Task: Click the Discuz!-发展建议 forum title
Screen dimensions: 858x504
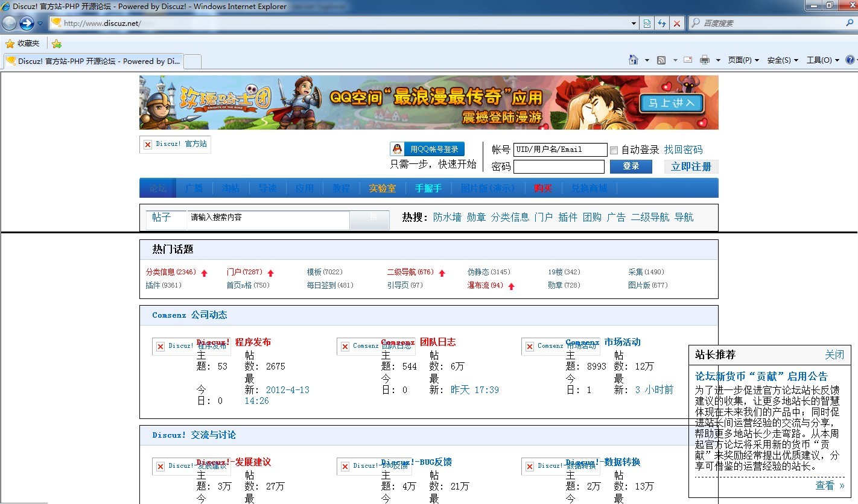Action: (x=234, y=462)
